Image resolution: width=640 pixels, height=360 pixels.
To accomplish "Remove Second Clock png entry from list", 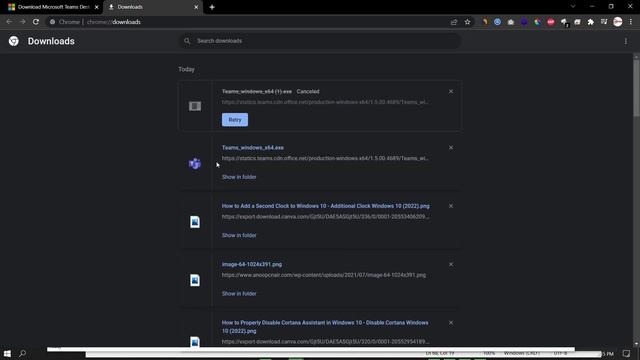I will tap(451, 206).
